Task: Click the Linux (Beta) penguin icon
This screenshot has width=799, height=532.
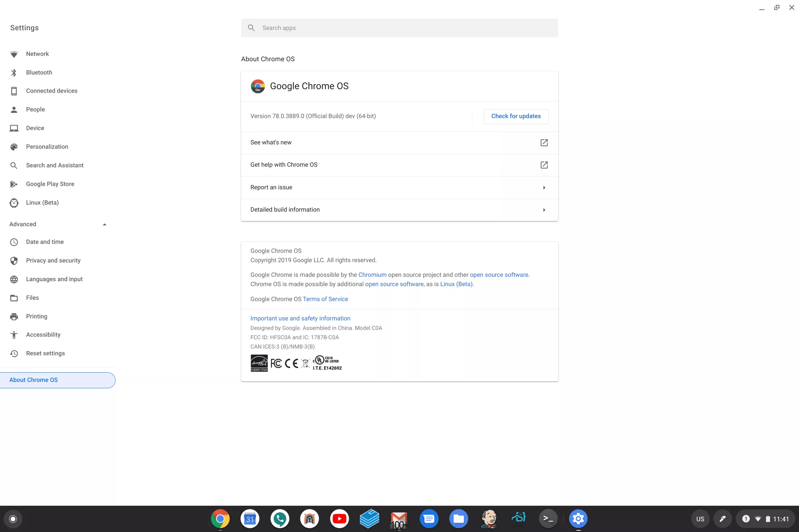Action: pos(14,203)
